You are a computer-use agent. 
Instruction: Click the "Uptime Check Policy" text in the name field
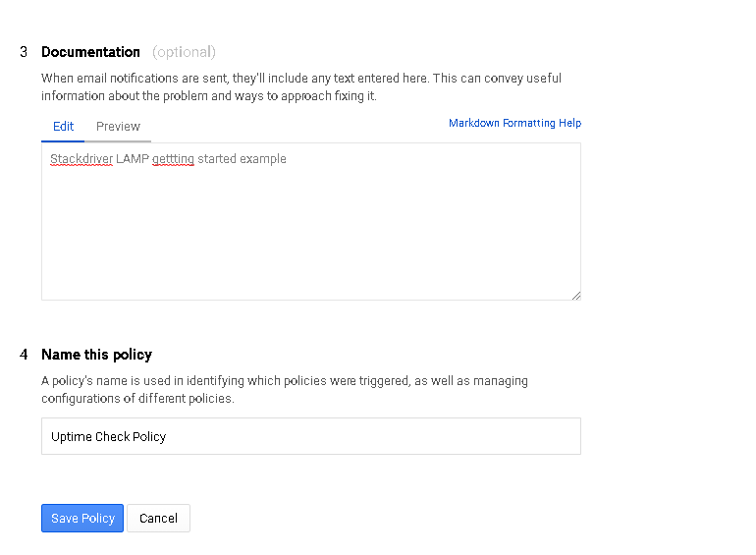pos(108,437)
